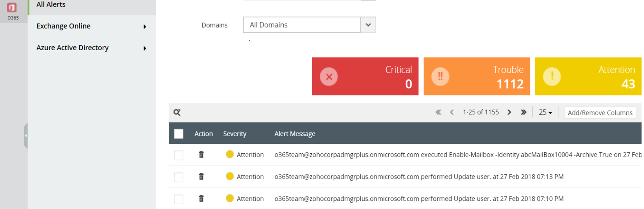The width and height of the screenshot is (644, 209).
Task: Check the Enable-Mailbox alert row checkbox
Action: 178,155
